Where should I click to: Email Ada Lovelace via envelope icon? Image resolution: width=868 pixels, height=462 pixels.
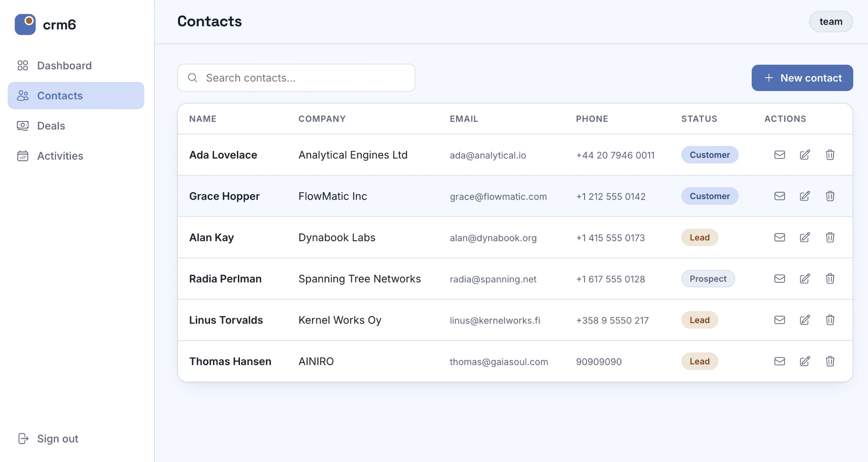(779, 155)
